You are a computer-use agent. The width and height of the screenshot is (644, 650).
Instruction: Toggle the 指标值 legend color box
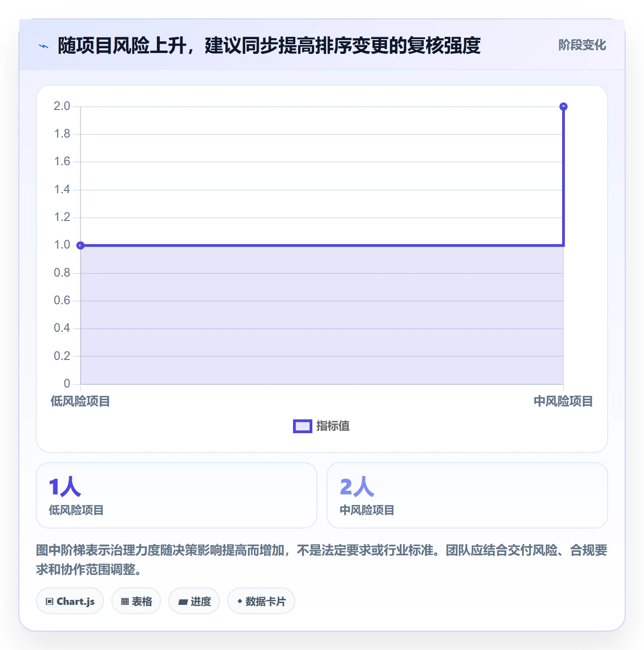coord(303,426)
